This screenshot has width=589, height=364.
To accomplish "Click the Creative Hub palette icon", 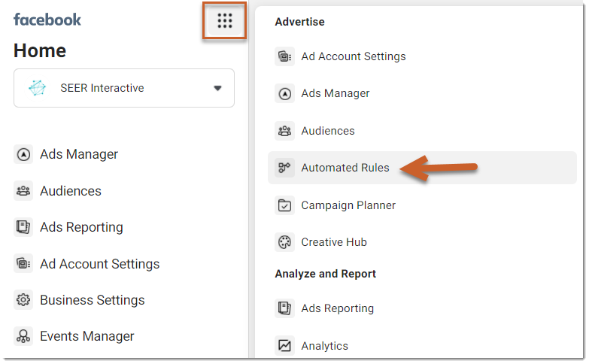I will pyautogui.click(x=284, y=242).
